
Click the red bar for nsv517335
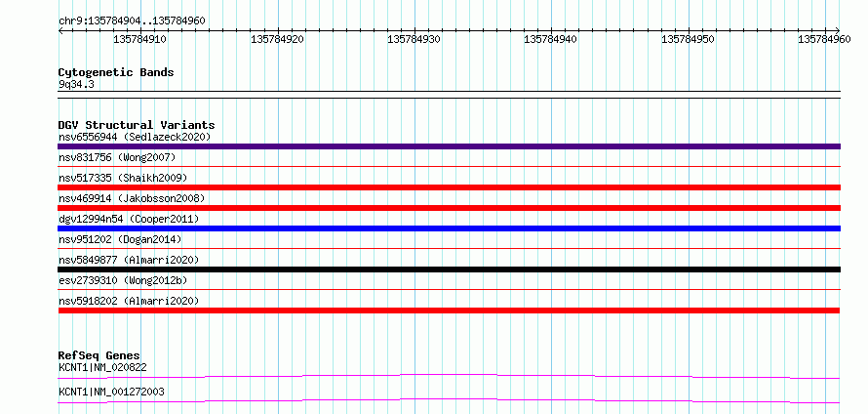pyautogui.click(x=449, y=187)
